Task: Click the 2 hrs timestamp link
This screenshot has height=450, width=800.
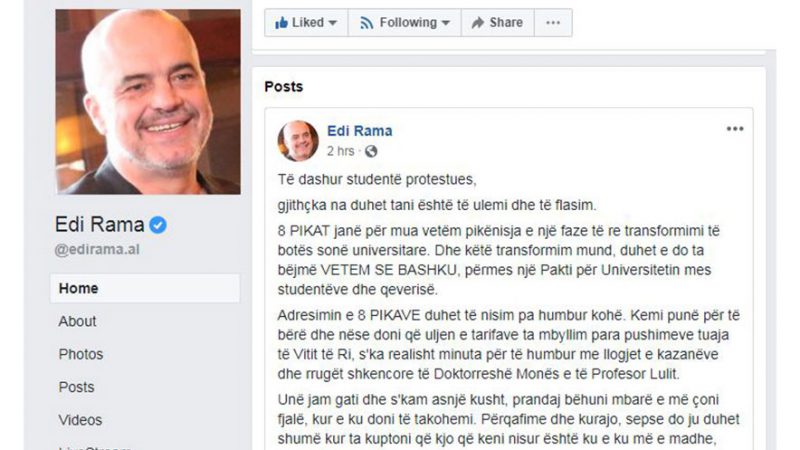Action: click(340, 152)
